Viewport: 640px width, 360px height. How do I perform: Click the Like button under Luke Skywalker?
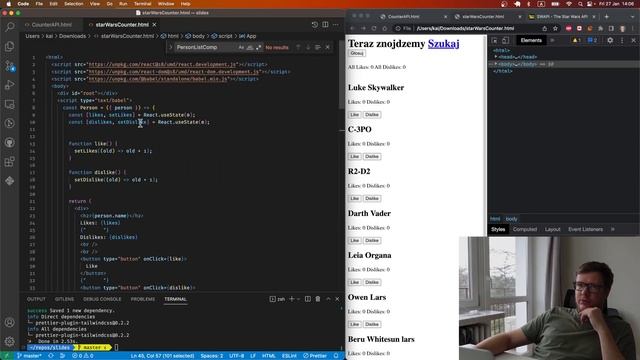[354, 115]
